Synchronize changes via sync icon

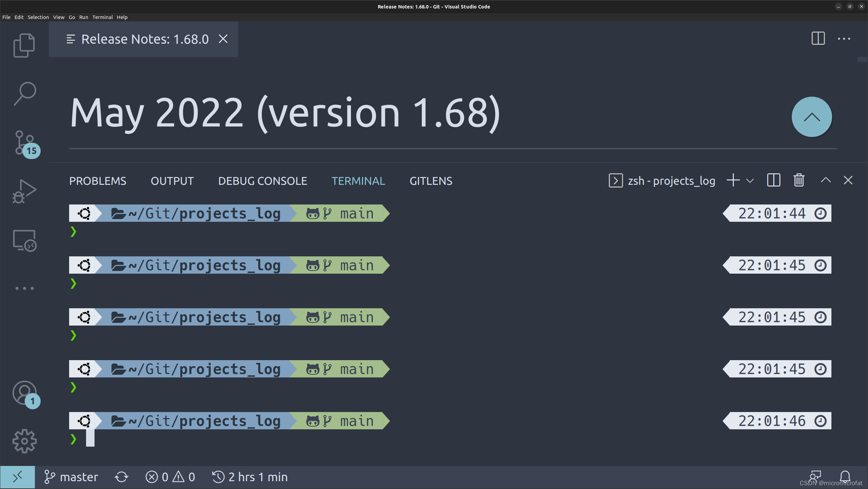(x=121, y=477)
